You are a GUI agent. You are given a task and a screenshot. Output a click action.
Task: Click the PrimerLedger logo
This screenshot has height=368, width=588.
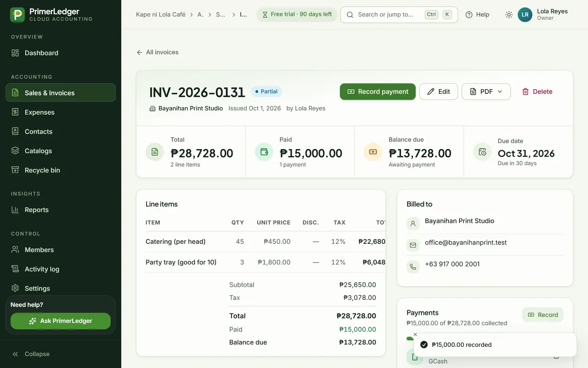point(17,15)
